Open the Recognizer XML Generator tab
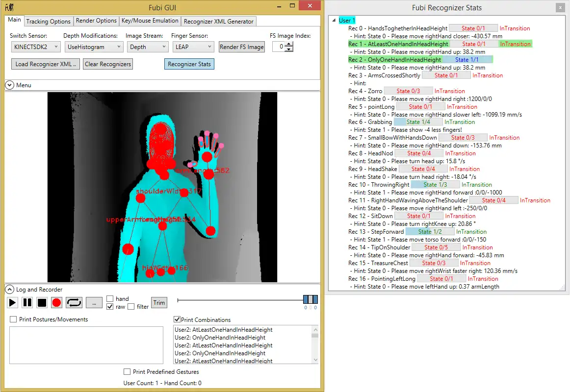The image size is (570, 392). (x=218, y=21)
